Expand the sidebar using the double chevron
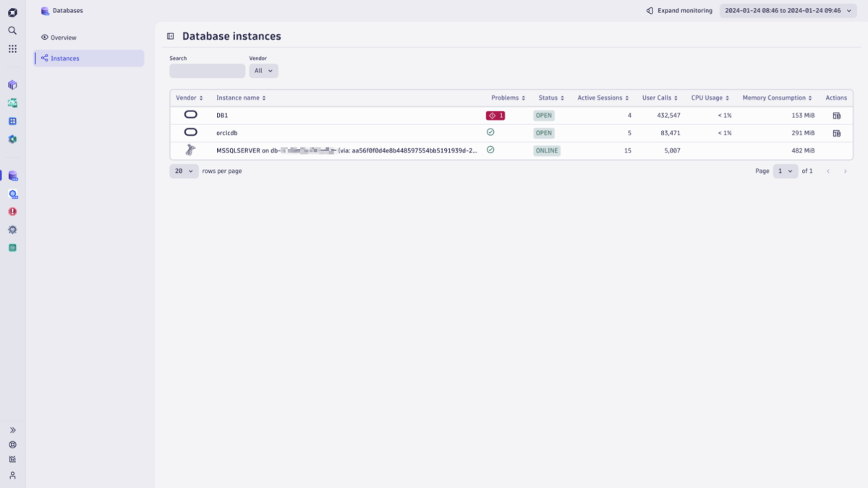Screen dimensions: 868x488 coord(12,429)
